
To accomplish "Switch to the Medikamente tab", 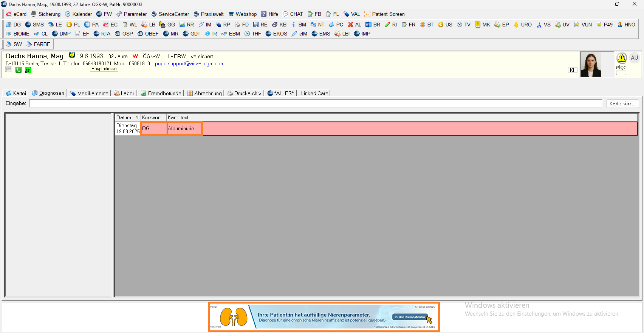I will pos(89,93).
